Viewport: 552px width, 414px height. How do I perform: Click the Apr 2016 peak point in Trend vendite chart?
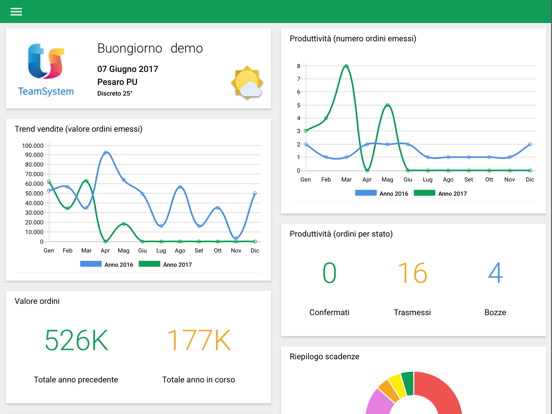click(x=105, y=153)
